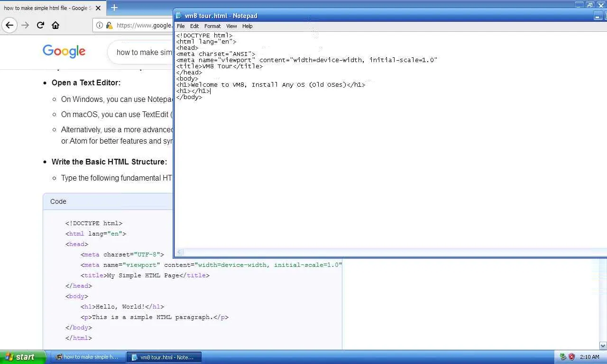Click '<title>My Simple HTML Page</title>' in browser code

(145, 275)
